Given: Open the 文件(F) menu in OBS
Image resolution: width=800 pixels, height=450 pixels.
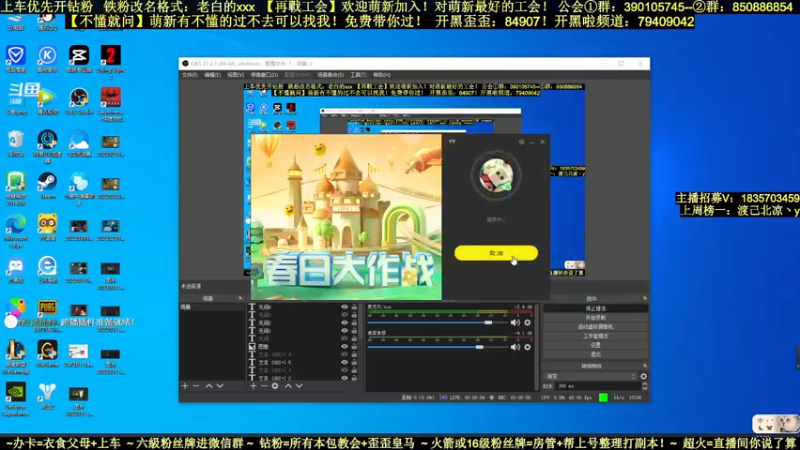Looking at the screenshot, I should [189, 75].
